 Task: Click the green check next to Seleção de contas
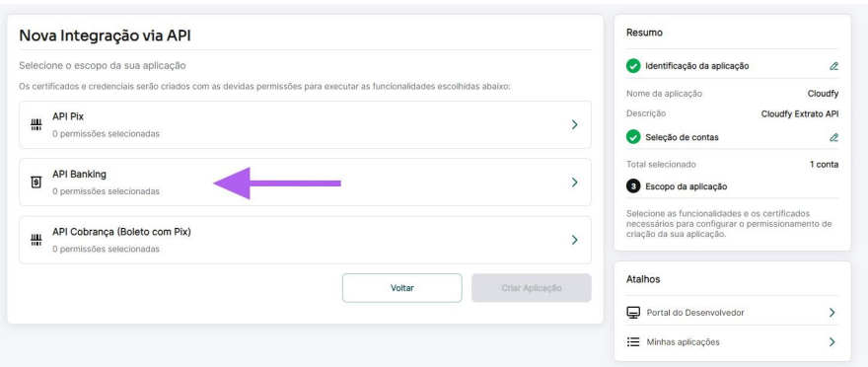(633, 137)
